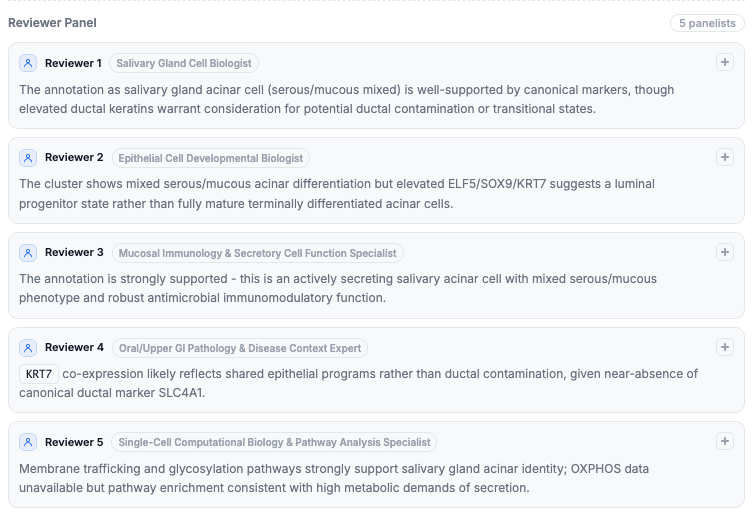Click Reviewer 5 person avatar icon
Screen dimensions: 752x518
click(x=28, y=442)
